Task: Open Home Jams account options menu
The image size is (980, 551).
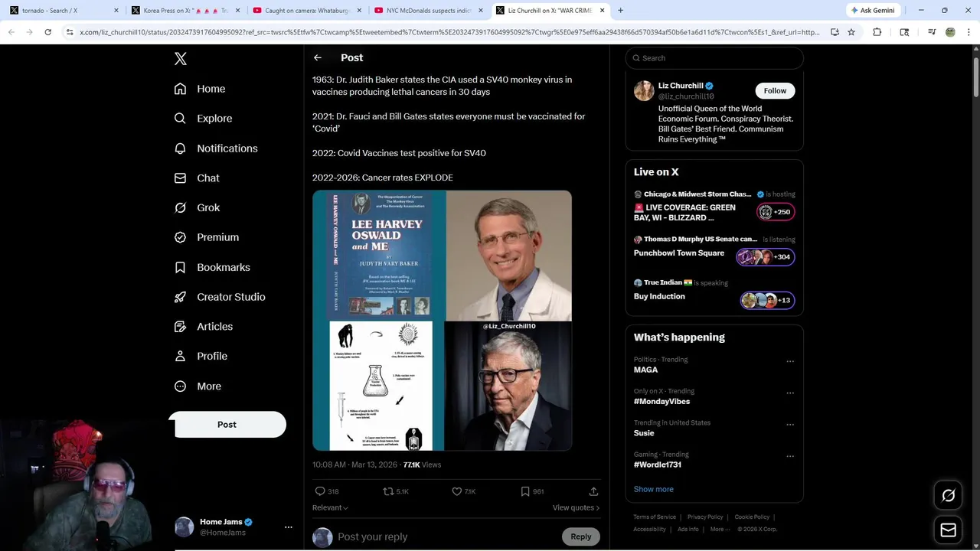Action: tap(289, 527)
